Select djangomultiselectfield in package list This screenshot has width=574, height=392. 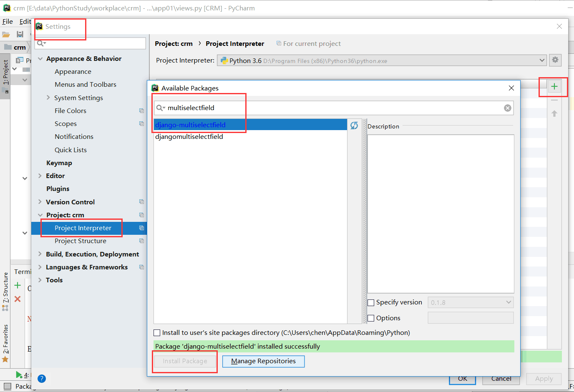pyautogui.click(x=250, y=137)
